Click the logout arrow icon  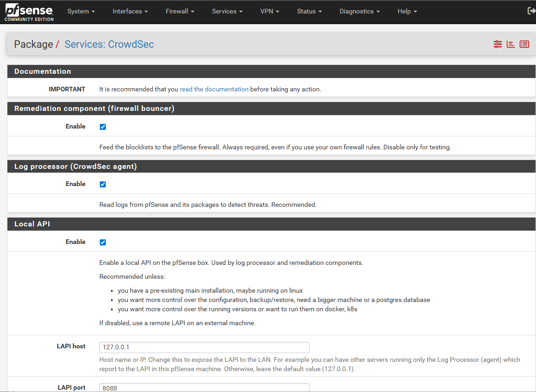[531, 11]
